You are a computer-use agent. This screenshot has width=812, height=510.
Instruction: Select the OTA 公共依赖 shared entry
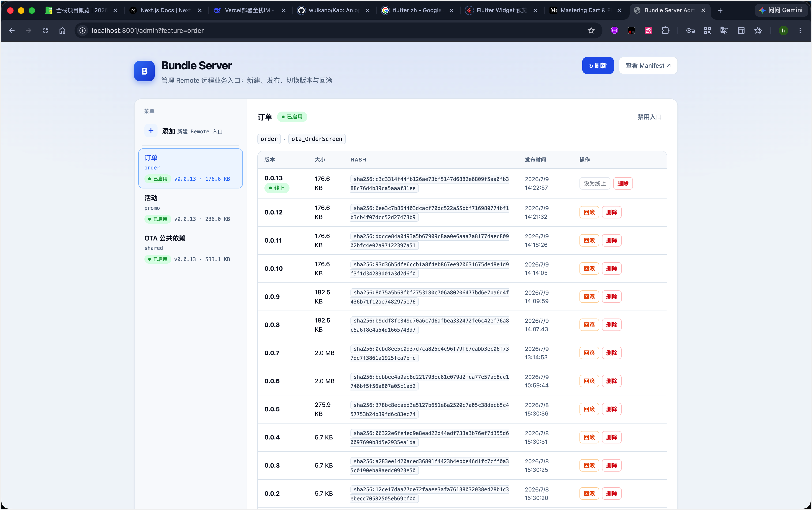(x=190, y=248)
